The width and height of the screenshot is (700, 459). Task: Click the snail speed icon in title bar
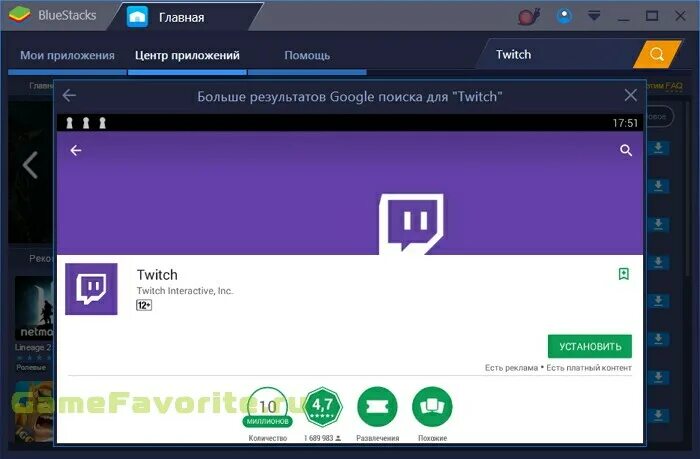click(529, 17)
